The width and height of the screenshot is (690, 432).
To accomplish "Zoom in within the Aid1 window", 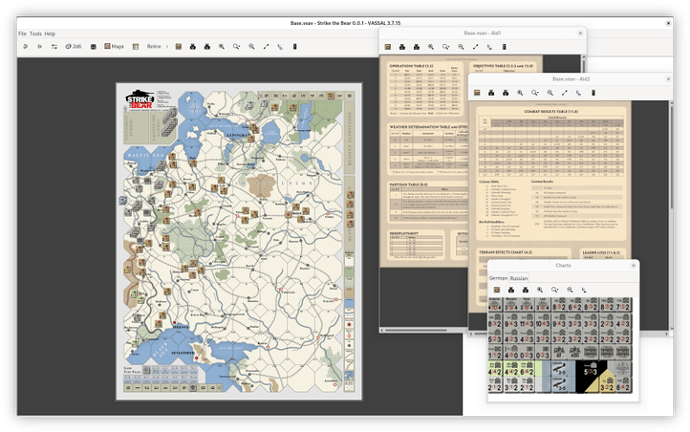I will tap(431, 47).
